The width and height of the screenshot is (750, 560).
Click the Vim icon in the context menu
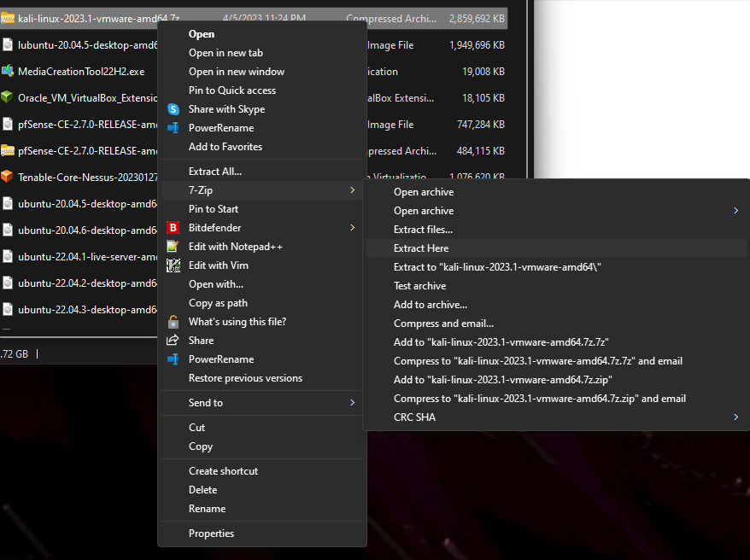(x=173, y=265)
